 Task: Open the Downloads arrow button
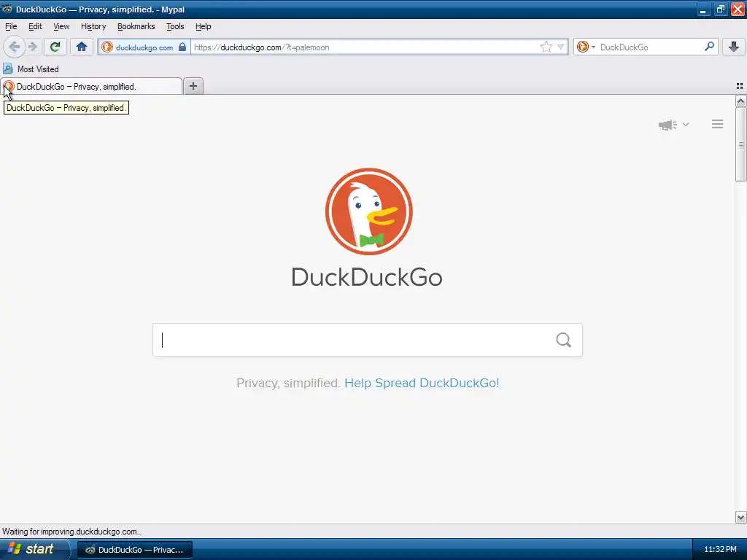tap(734, 47)
